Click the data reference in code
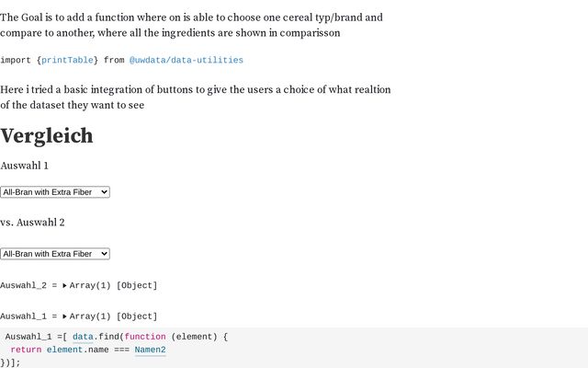Viewport: 588px width, 368px height. tap(83, 337)
